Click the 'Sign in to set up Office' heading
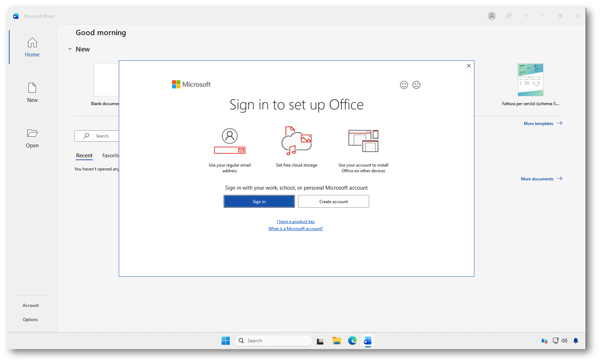601x364 pixels. (x=296, y=105)
